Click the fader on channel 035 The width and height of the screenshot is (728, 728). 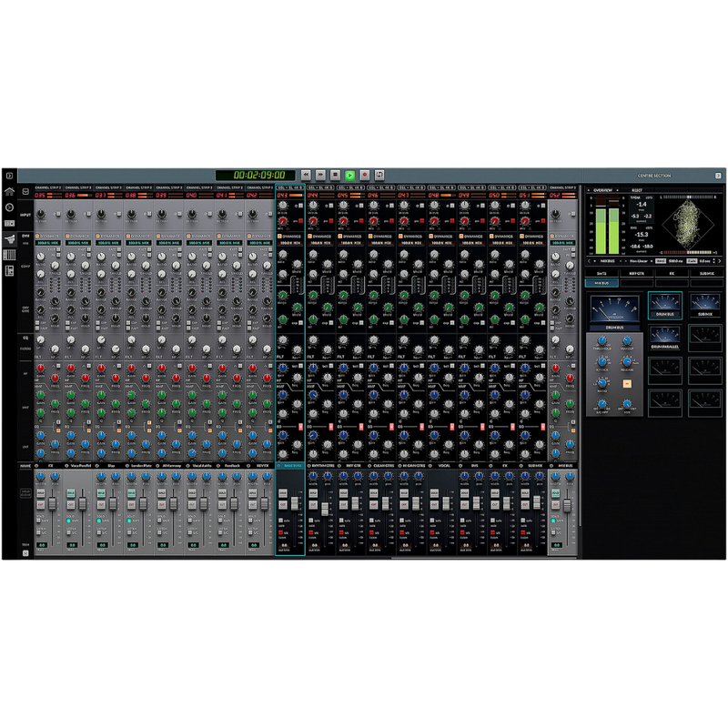click(54, 505)
